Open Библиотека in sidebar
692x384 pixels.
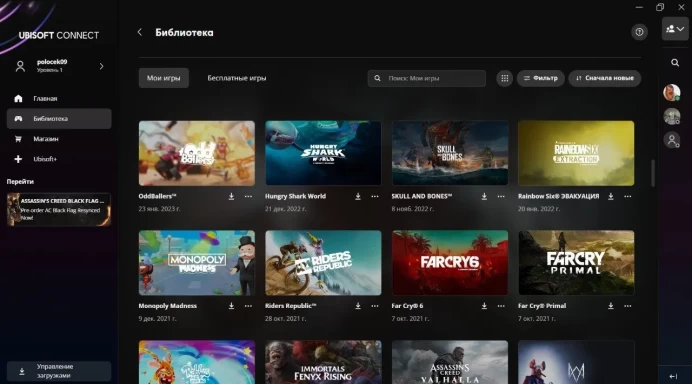click(x=59, y=118)
